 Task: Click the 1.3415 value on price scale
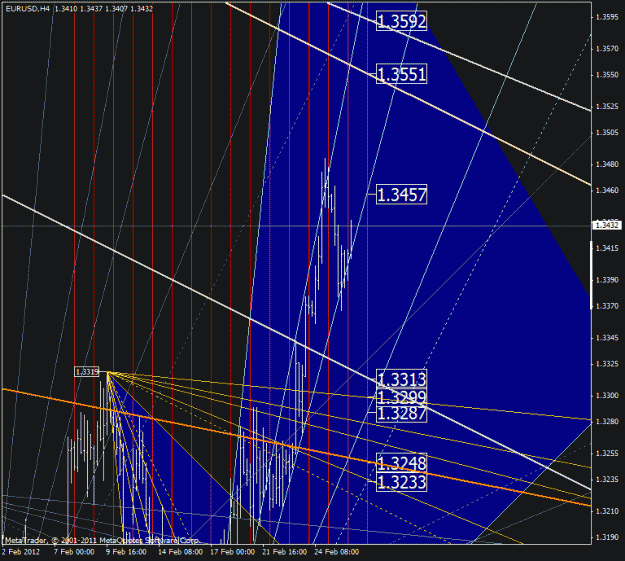click(x=607, y=248)
